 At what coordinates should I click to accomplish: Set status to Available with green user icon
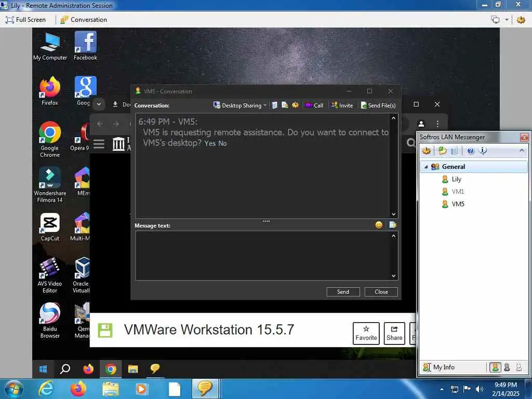point(495,367)
